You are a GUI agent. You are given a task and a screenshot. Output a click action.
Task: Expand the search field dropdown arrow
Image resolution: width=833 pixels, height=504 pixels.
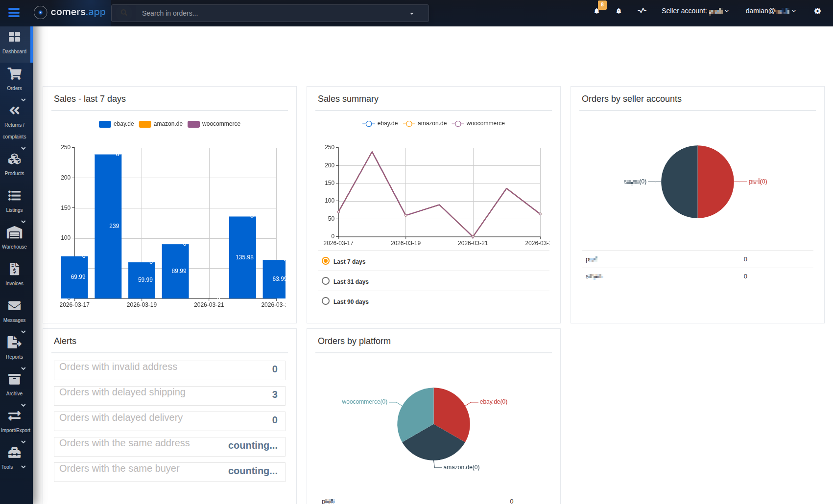tap(412, 13)
